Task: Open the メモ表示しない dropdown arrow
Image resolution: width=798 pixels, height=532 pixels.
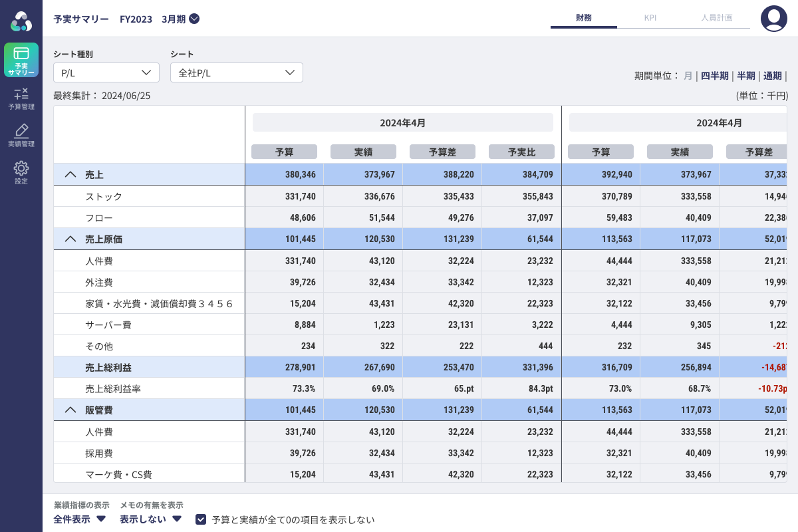Action: coord(177,519)
